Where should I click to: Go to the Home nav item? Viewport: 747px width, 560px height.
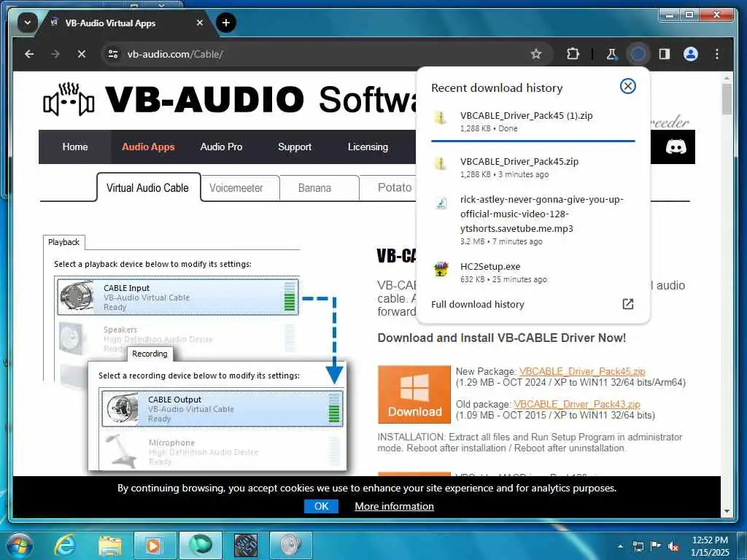click(x=75, y=147)
